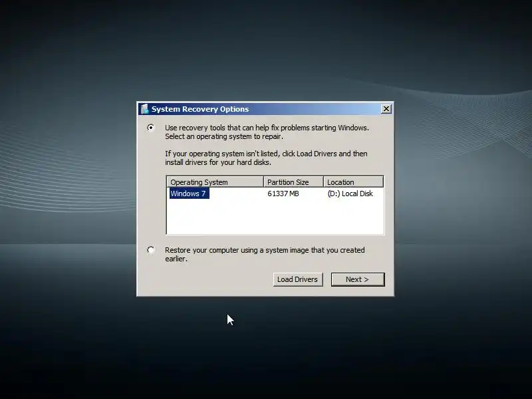Click the Partition Size column header
Image resolution: width=532 pixels, height=399 pixels.
click(x=293, y=182)
